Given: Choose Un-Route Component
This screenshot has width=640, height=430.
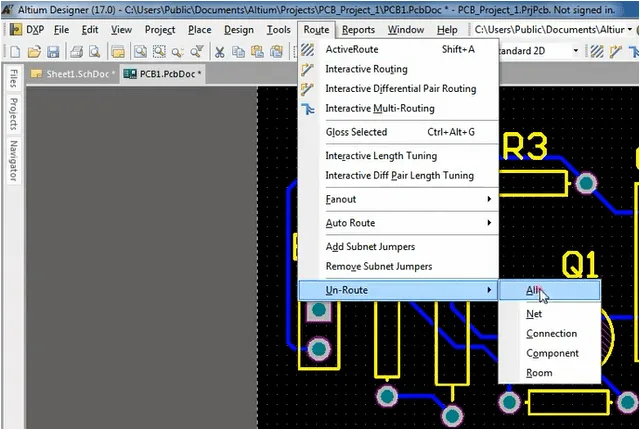Looking at the screenshot, I should click(x=550, y=353).
